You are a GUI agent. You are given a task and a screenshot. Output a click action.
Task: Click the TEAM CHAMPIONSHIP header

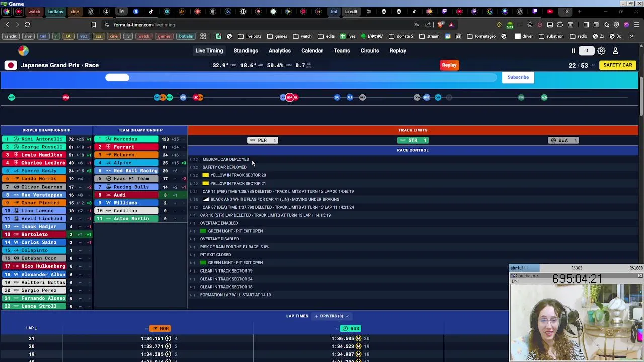point(140,130)
